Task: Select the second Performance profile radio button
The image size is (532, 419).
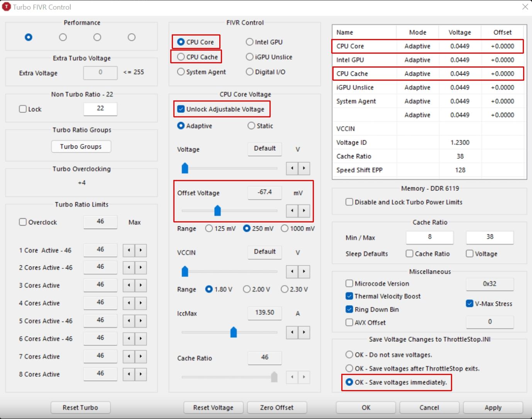Action: click(63, 37)
